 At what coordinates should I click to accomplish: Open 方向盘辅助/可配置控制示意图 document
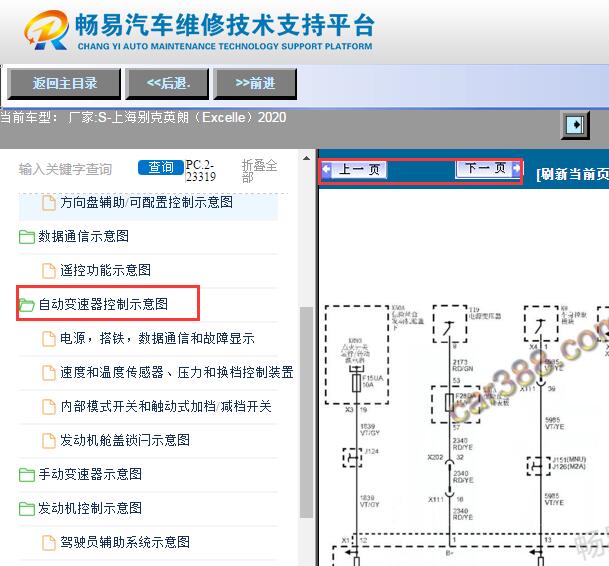click(146, 202)
